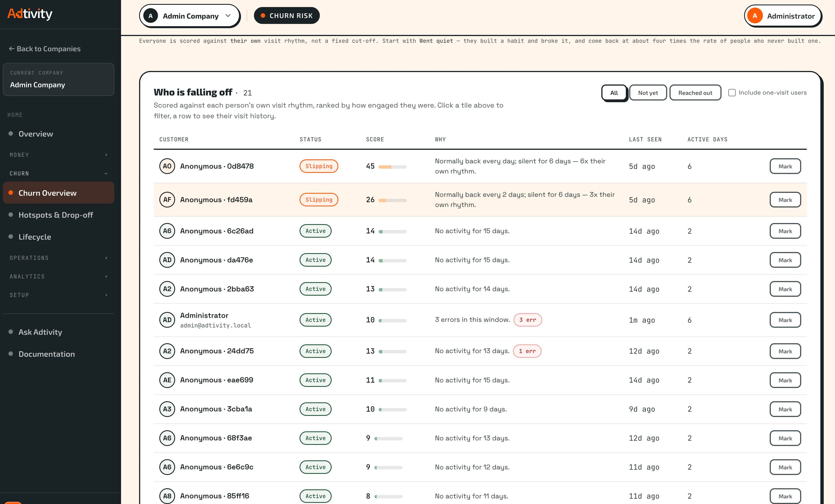Click Mark for Anonymous fd459a
This screenshot has height=504, width=835.
click(785, 200)
